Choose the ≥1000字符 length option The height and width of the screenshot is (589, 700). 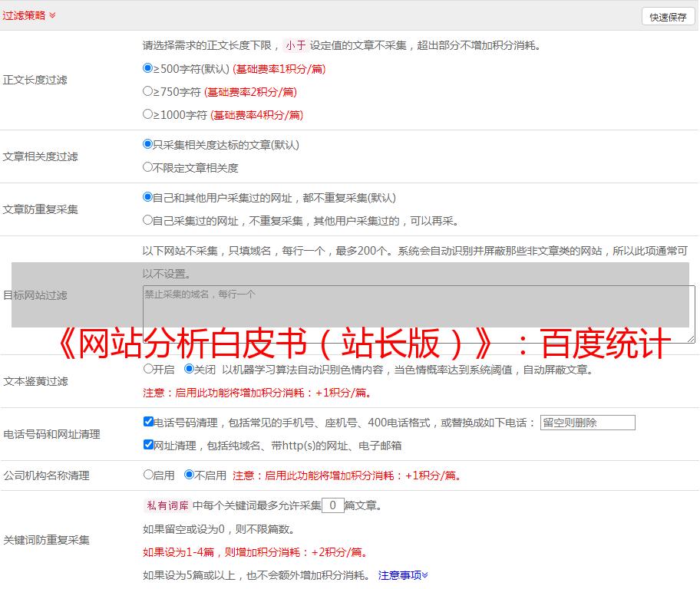[148, 114]
